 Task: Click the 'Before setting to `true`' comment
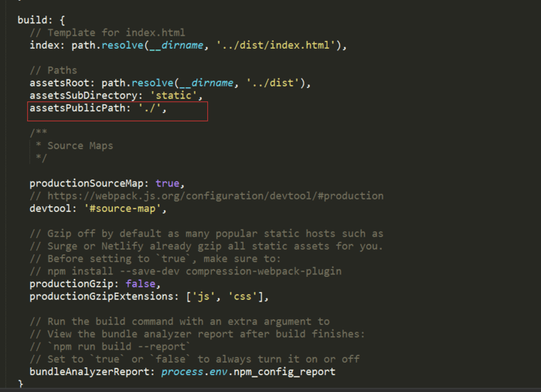click(155, 259)
